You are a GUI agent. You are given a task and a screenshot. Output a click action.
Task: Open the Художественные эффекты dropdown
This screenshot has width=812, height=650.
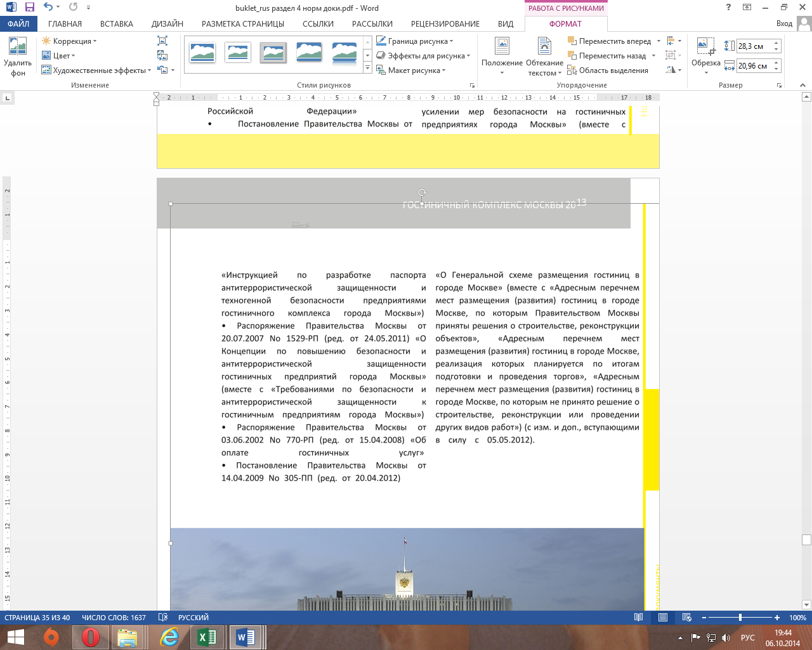[x=96, y=70]
